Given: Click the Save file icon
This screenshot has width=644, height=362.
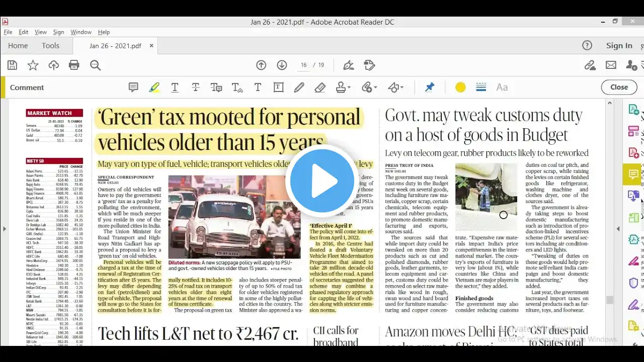Looking at the screenshot, I should point(12,65).
